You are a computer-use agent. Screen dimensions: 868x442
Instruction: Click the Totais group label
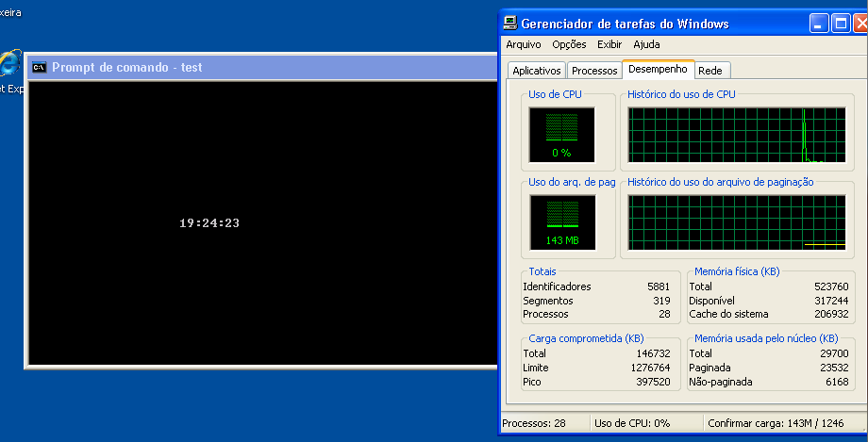coord(542,271)
